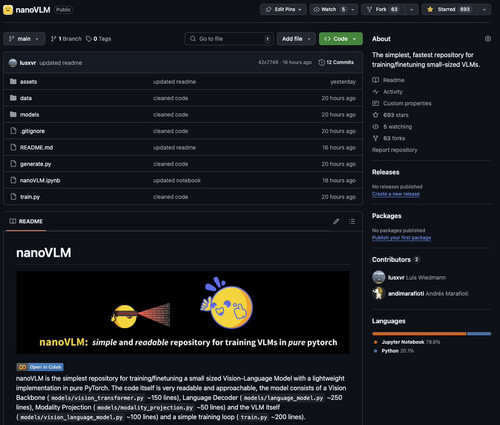Screen dimensions: 500x425
Task: Click the models folder icon
Action: [13, 114]
